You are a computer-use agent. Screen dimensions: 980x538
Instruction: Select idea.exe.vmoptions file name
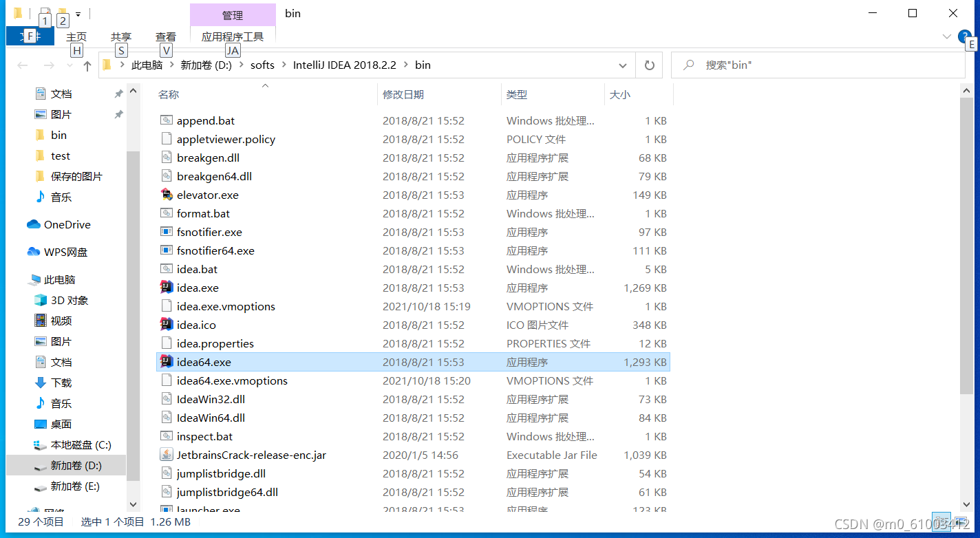(226, 306)
